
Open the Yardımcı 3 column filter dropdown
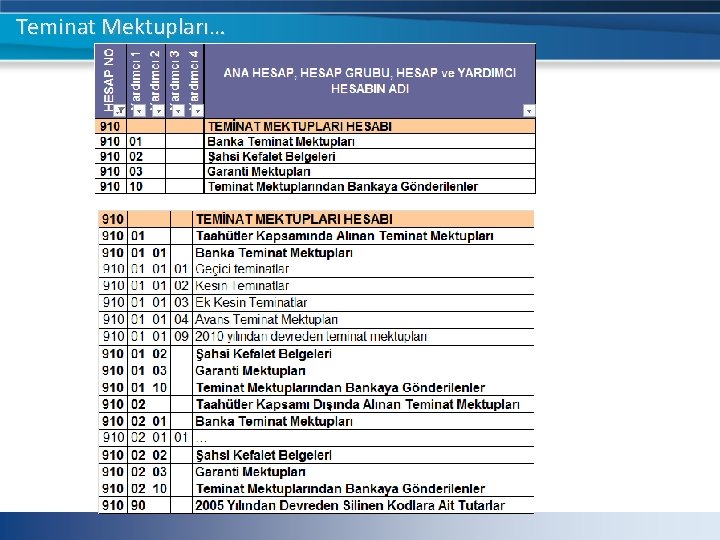click(178, 110)
